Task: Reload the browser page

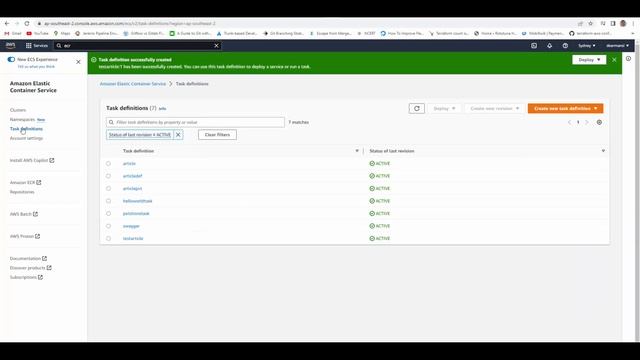Action: pyautogui.click(x=27, y=24)
